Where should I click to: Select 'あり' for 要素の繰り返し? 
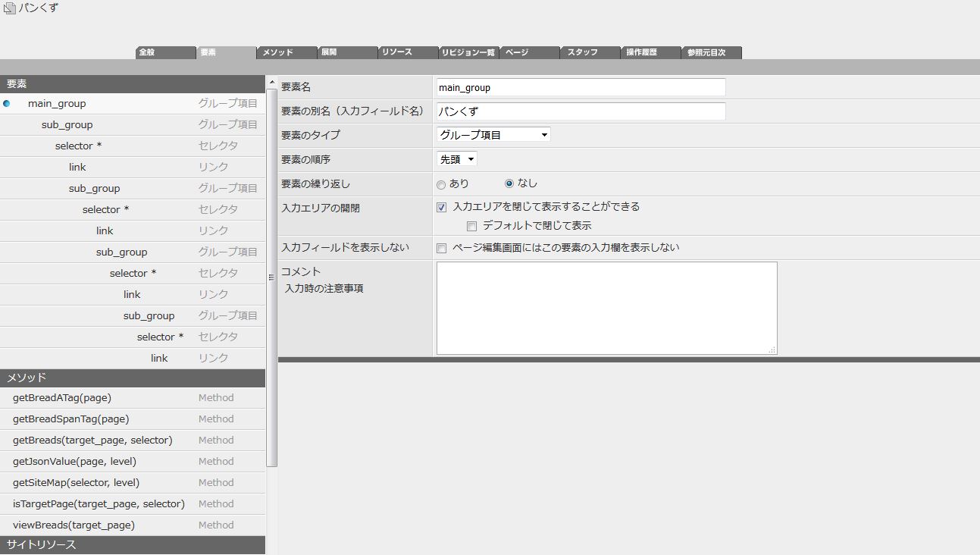(x=441, y=184)
